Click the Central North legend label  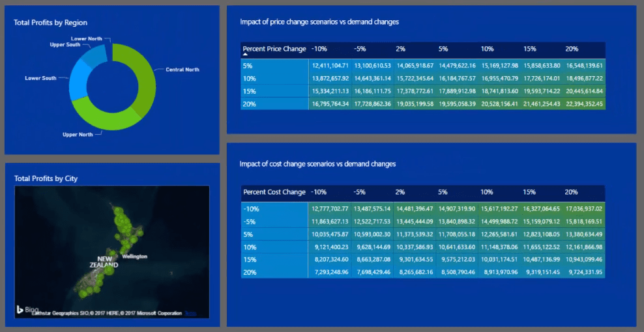point(183,70)
